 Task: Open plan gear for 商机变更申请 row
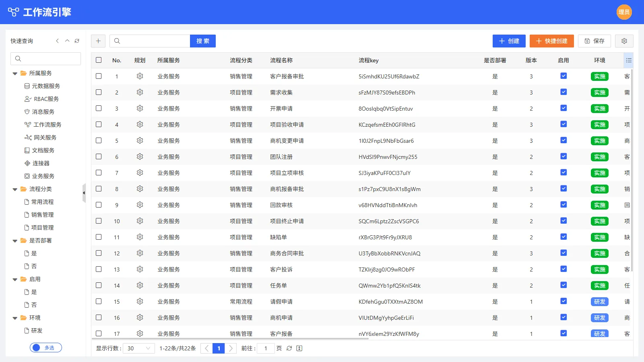(x=140, y=140)
